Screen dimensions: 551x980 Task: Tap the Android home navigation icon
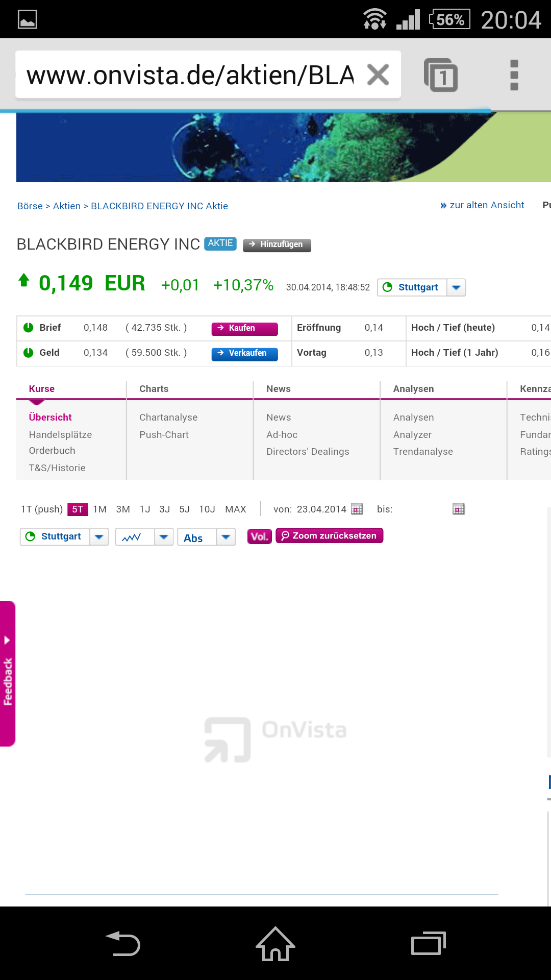(275, 943)
